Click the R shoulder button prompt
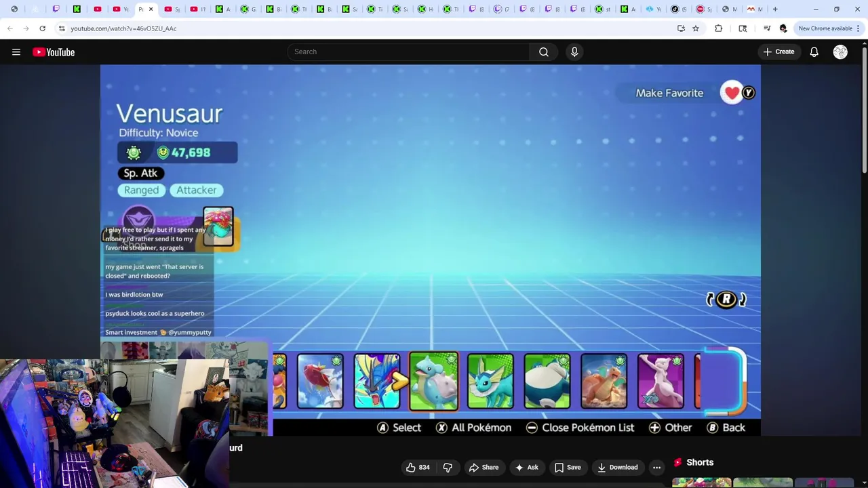 [726, 300]
